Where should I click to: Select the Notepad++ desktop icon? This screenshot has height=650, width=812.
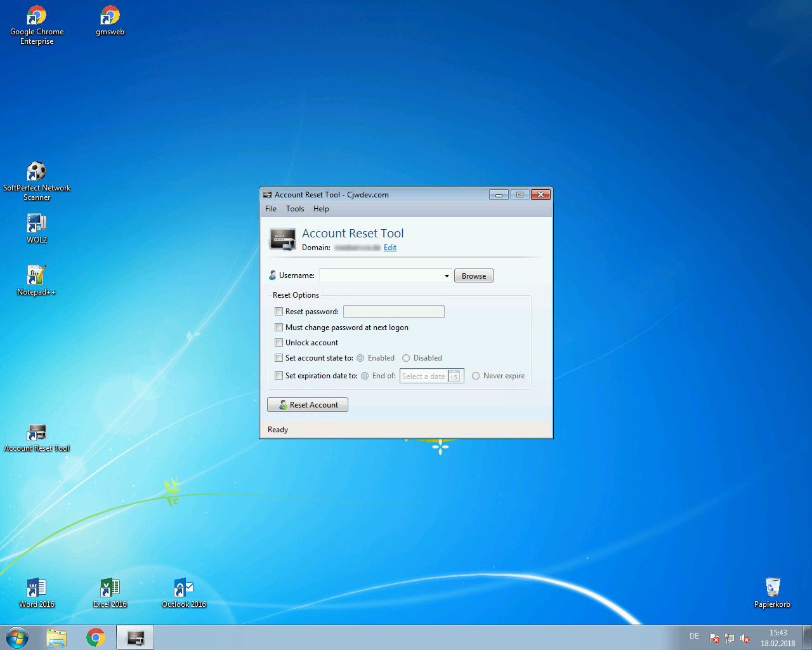tap(36, 276)
